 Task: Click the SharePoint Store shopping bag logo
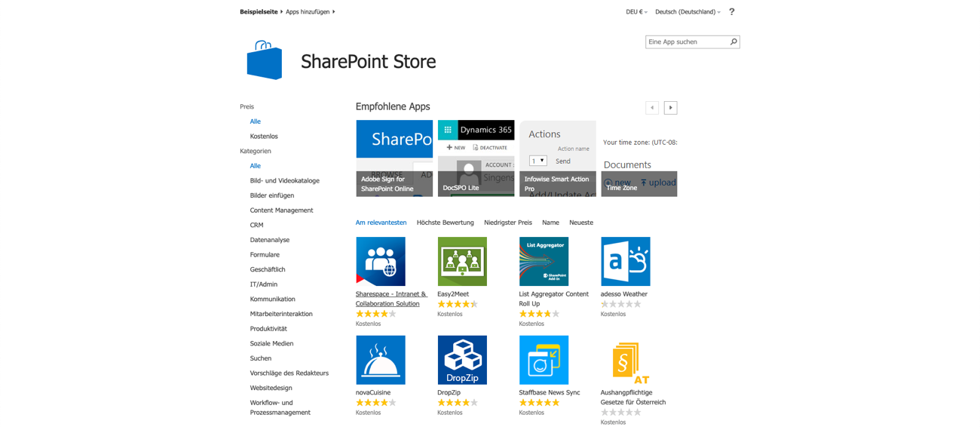coord(265,60)
